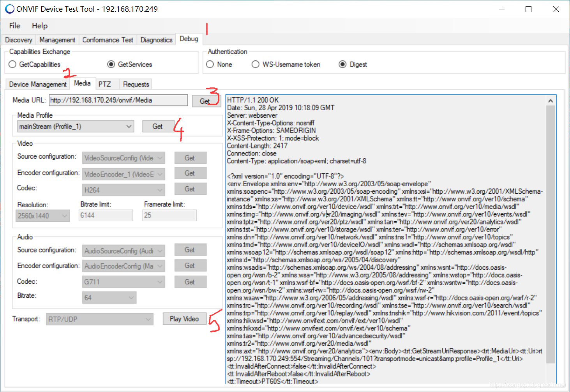
Task: Click the ONVIF application icon in title bar
Action: pos(10,9)
